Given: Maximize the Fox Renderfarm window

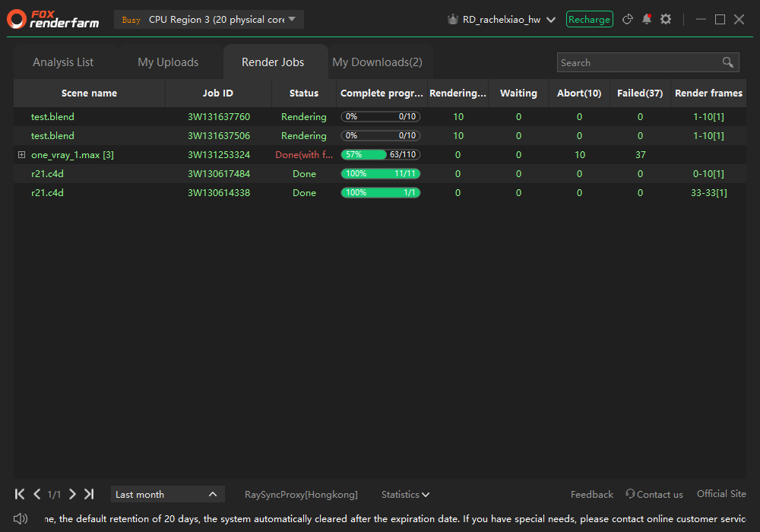Looking at the screenshot, I should click(720, 20).
